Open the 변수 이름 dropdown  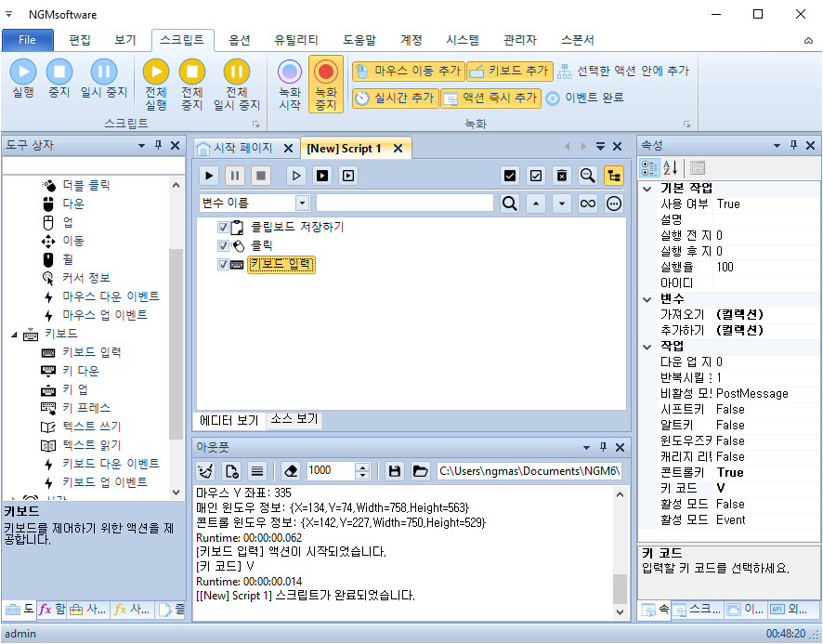click(302, 204)
